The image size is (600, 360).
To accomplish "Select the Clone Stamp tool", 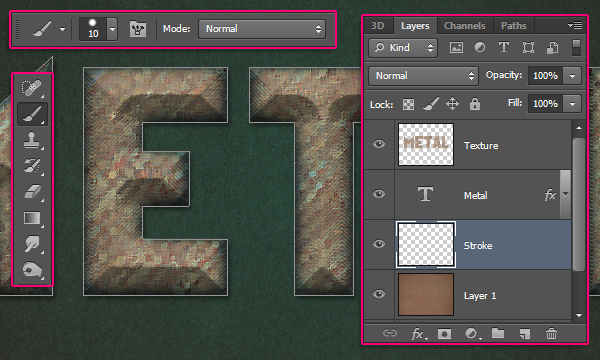I will 32,140.
